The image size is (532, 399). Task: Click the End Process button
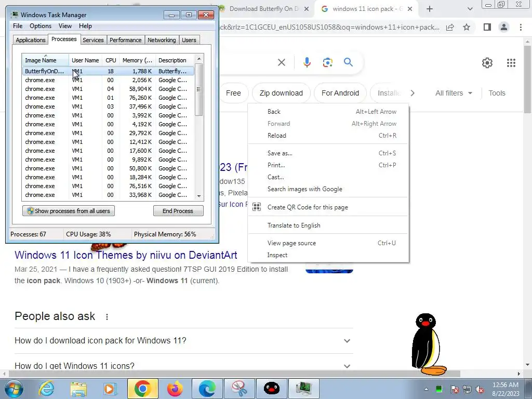[x=178, y=211]
